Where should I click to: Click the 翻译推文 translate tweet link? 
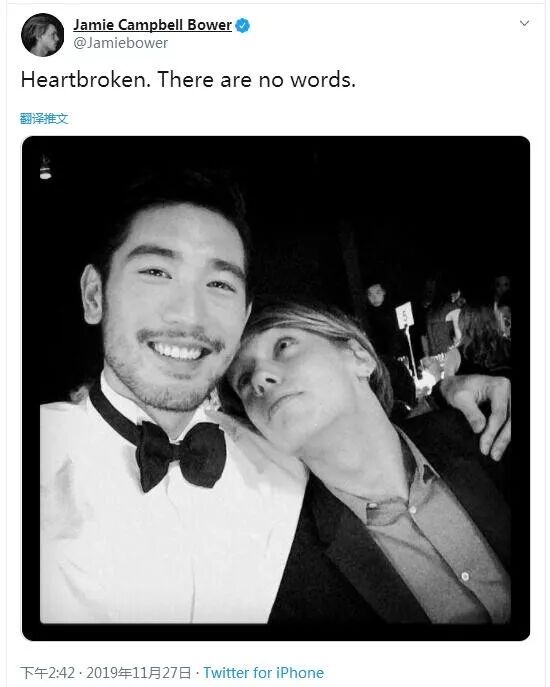44,118
